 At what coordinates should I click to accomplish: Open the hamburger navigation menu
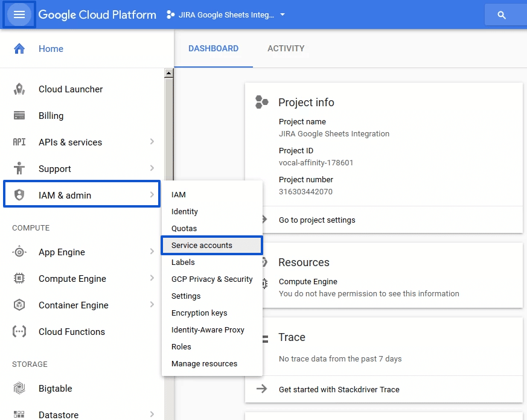click(19, 14)
